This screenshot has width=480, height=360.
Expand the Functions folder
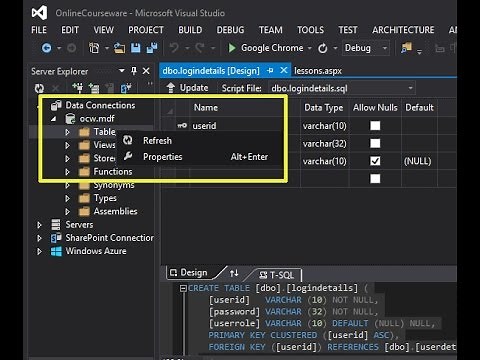tap(67, 172)
